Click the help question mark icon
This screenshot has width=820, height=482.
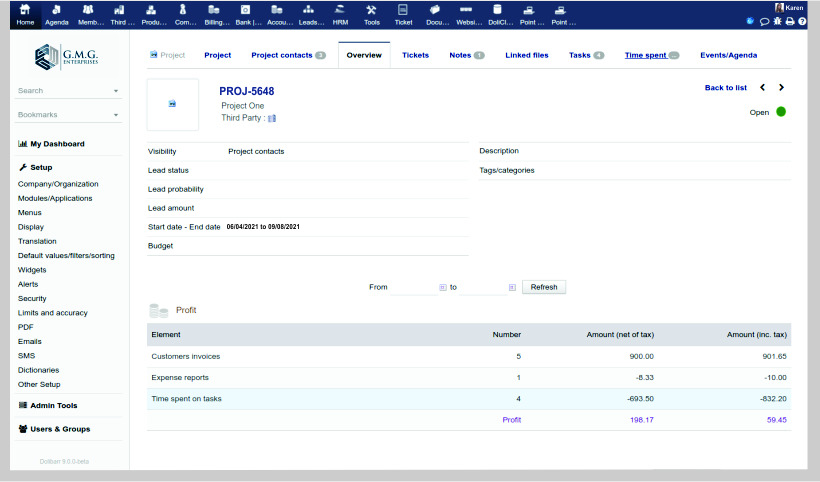coord(802,21)
